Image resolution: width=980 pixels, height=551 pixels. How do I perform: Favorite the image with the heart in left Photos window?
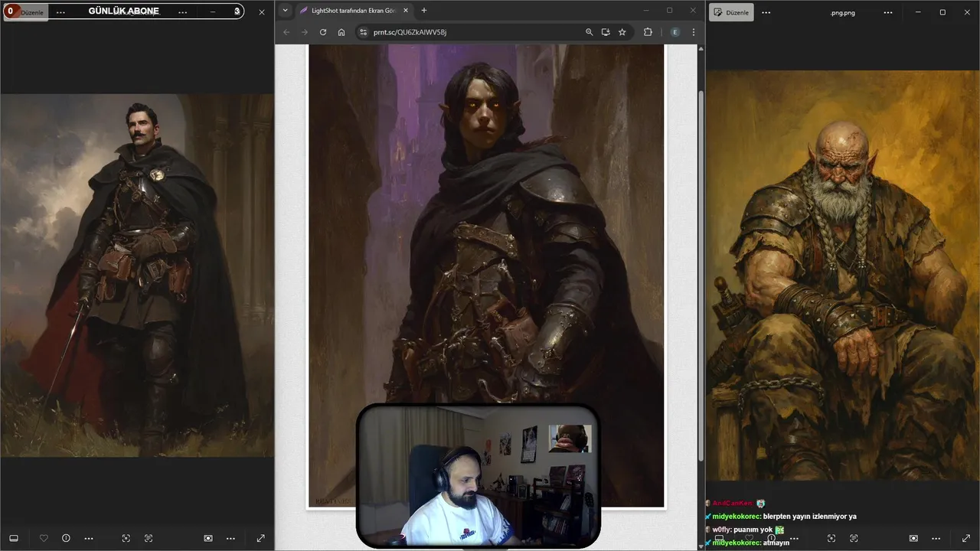44,538
